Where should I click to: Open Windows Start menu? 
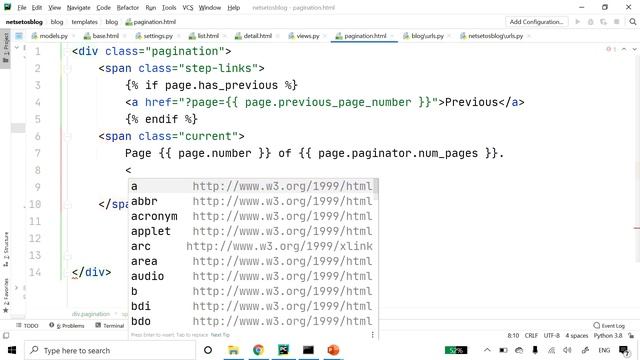[x=12, y=350]
